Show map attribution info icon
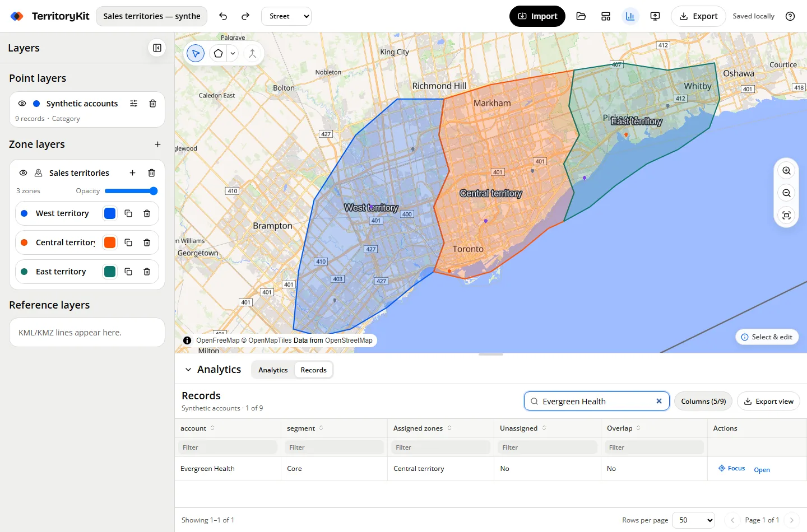 tap(187, 340)
